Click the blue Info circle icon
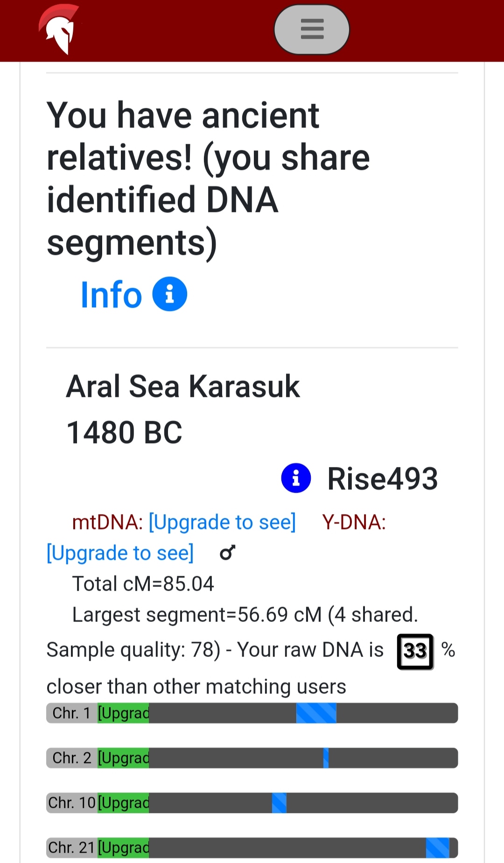This screenshot has height=863, width=504. (170, 294)
